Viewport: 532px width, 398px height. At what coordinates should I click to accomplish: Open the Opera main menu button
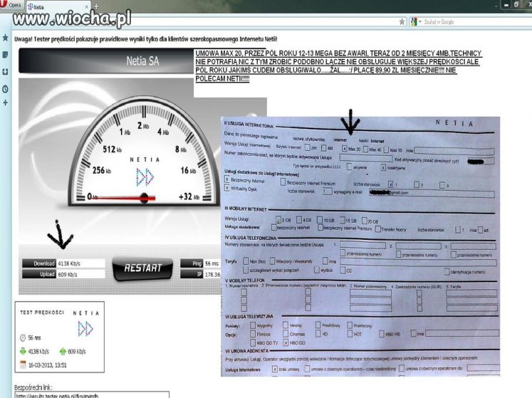11,5
